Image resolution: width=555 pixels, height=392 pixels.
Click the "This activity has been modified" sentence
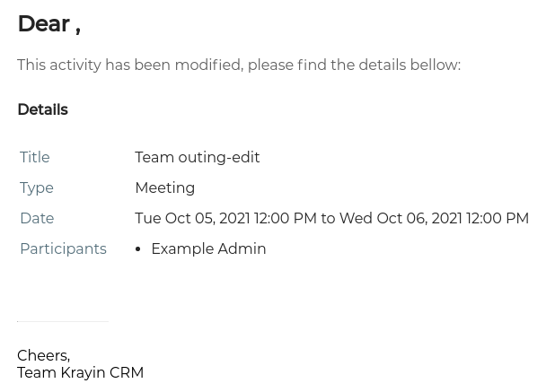pyautogui.click(x=239, y=65)
